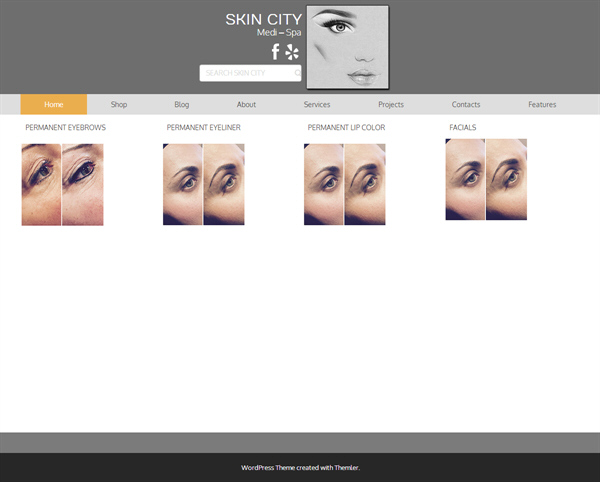Click the Permanent Eyeliner heading

[204, 127]
